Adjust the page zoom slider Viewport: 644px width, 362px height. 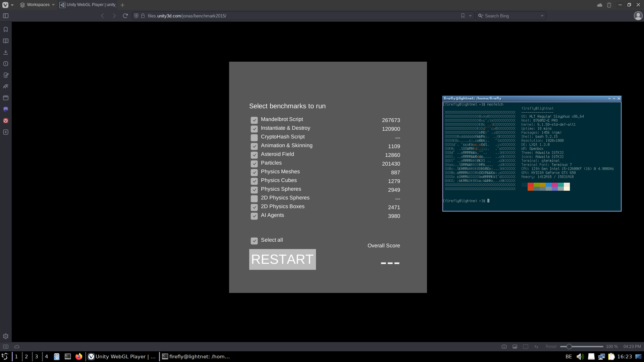tap(582, 347)
